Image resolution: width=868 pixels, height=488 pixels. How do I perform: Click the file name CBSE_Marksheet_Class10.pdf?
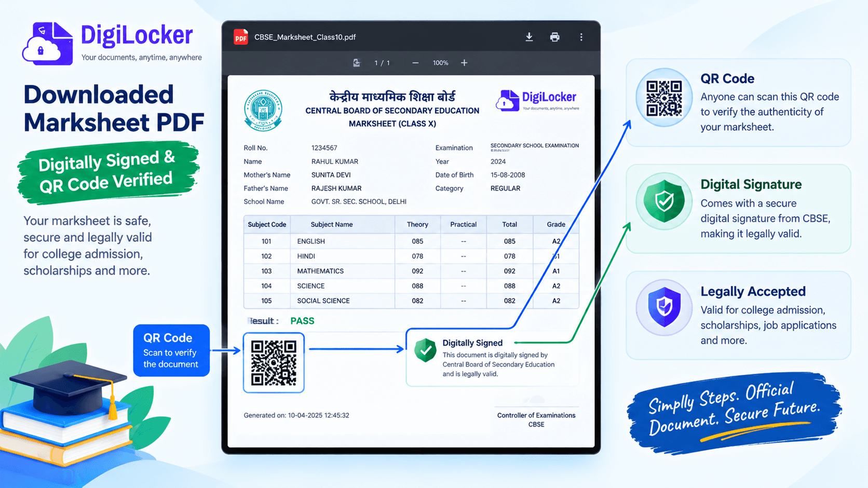pos(305,37)
